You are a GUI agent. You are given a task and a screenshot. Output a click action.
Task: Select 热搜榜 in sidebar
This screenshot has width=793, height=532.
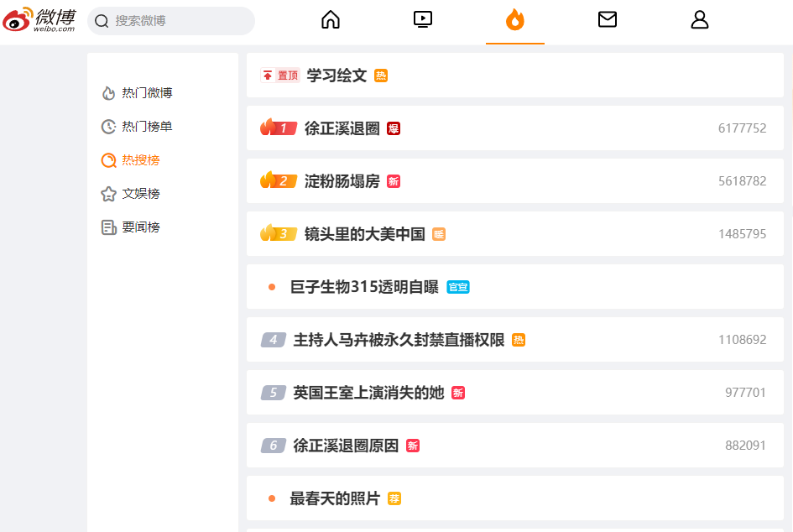[x=140, y=160]
